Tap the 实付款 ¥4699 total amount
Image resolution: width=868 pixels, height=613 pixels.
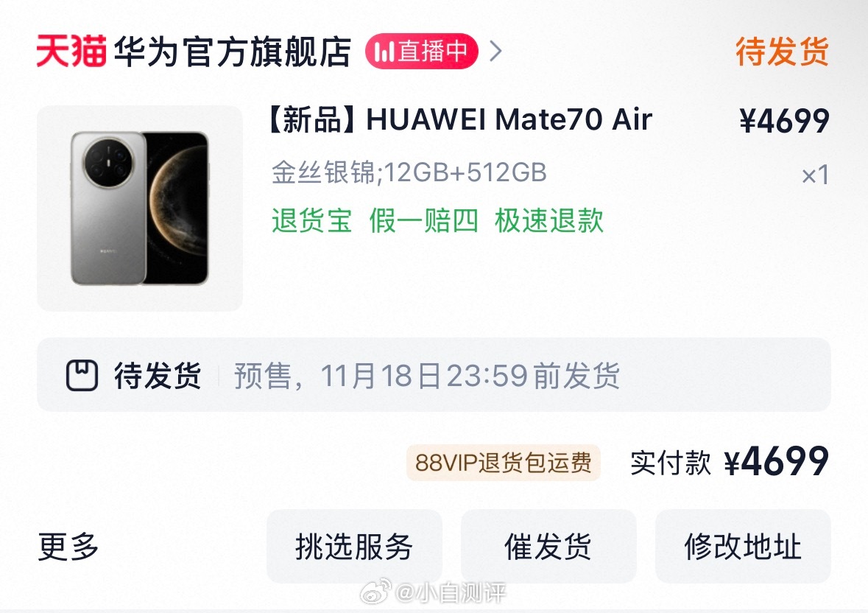point(730,461)
